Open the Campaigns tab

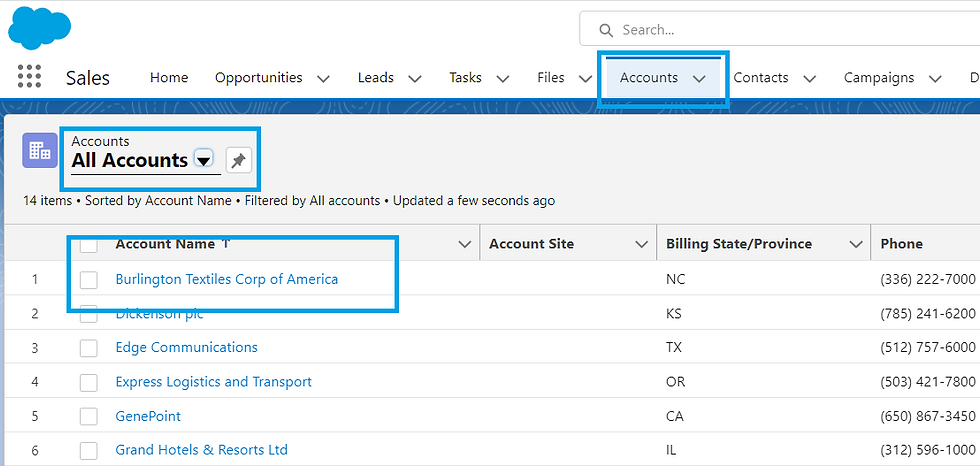(x=879, y=77)
